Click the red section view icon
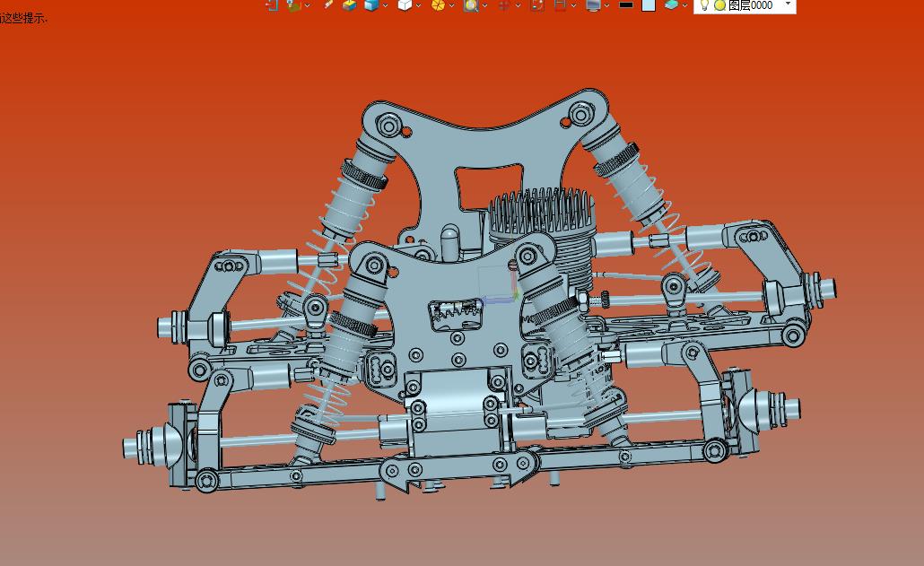 click(x=561, y=4)
